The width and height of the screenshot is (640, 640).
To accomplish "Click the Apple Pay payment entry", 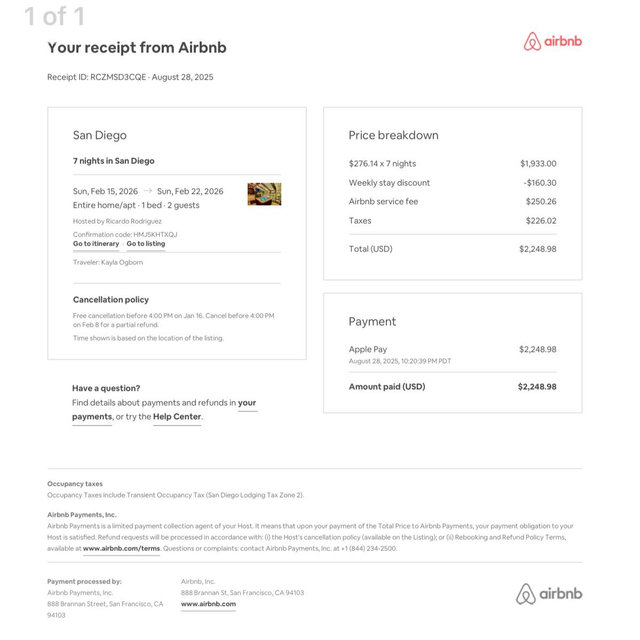I will coord(452,355).
